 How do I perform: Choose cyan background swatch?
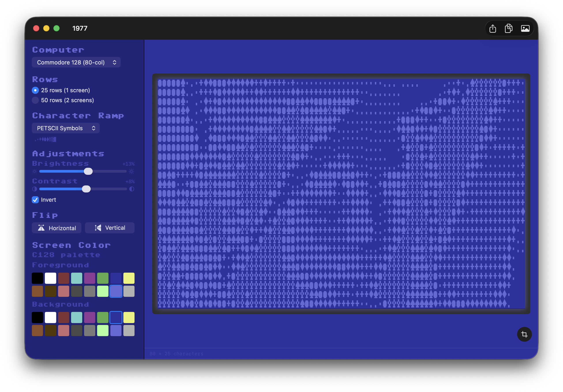pos(77,317)
